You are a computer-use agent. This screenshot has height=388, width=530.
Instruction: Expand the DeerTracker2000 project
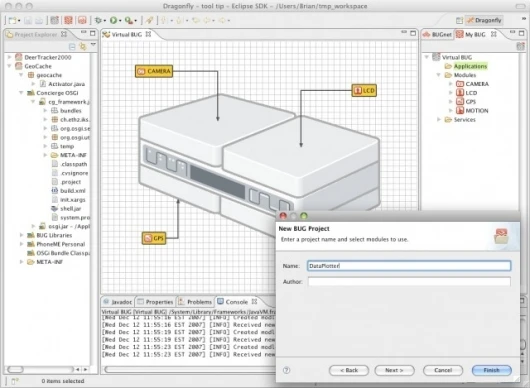(x=9, y=57)
